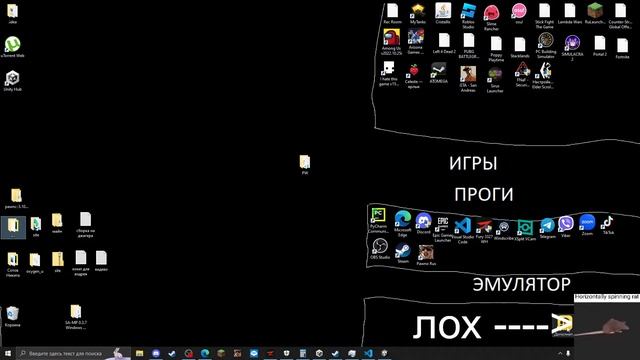Image resolution: width=640 pixels, height=360 pixels.
Task: Open the SA-MP 0.3.7 Windows folder
Action: point(76,317)
